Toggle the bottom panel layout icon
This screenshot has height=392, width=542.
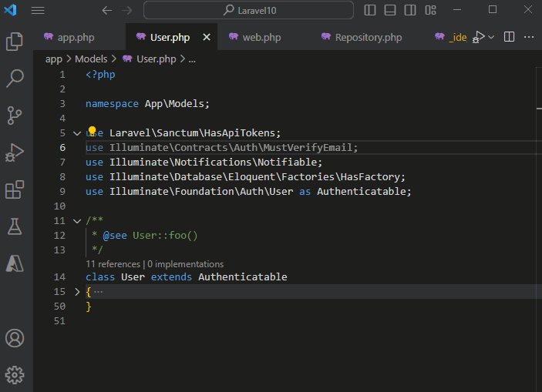[x=390, y=10]
